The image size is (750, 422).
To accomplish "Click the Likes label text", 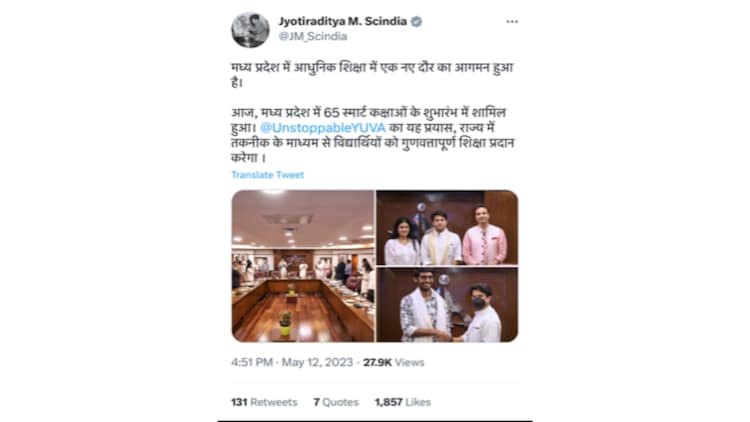I will pos(418,402).
